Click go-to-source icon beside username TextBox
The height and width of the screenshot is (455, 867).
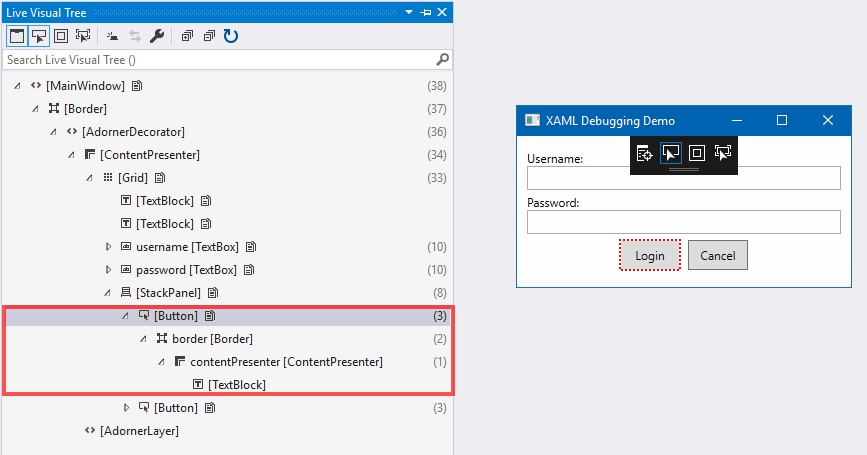[251, 247]
